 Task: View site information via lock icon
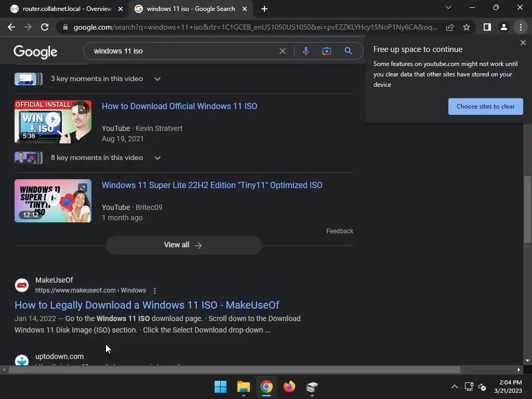pyautogui.click(x=65, y=27)
